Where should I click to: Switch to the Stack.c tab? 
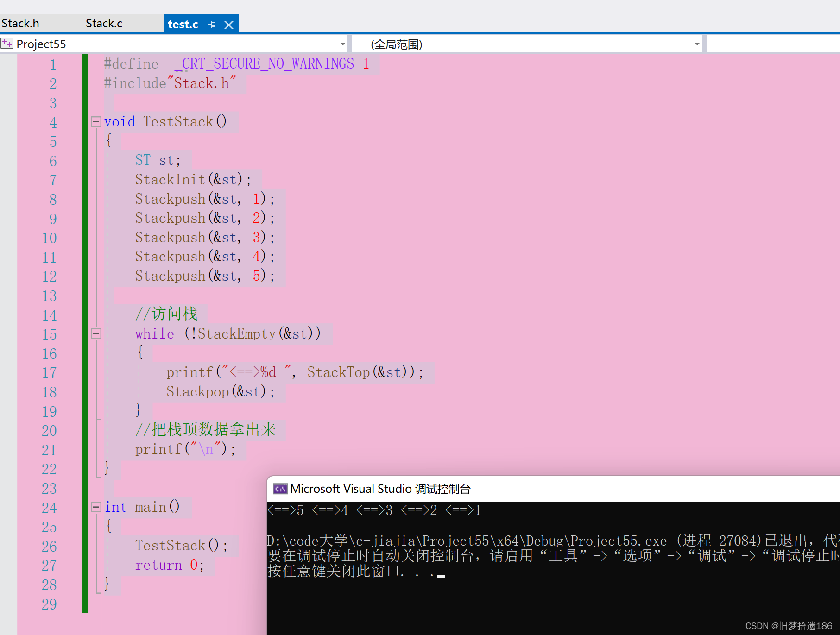pos(104,23)
